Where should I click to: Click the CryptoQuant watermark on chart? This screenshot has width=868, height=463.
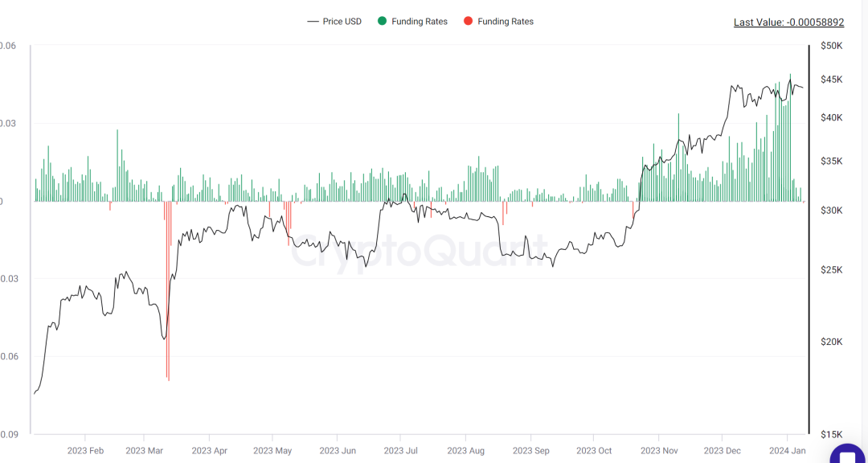click(x=419, y=250)
